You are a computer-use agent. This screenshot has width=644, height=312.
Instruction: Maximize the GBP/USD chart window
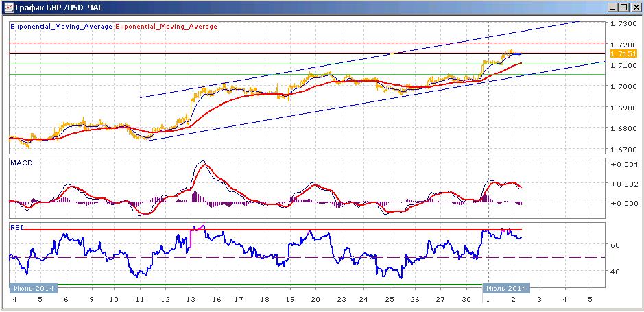tap(624, 8)
